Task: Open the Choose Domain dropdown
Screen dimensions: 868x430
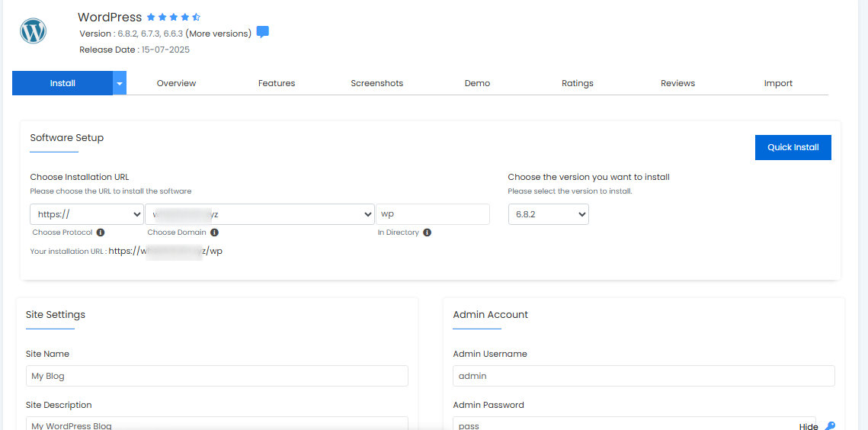Action: coord(260,214)
